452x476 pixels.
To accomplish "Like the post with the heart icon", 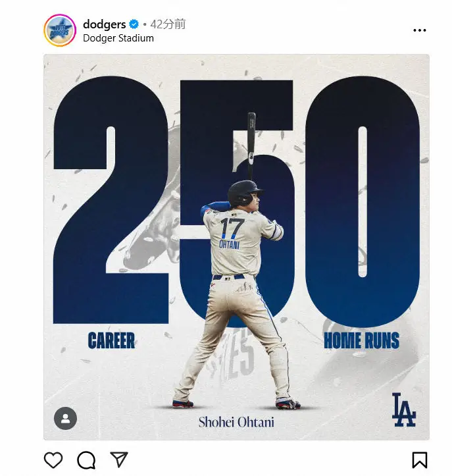I will (53, 460).
